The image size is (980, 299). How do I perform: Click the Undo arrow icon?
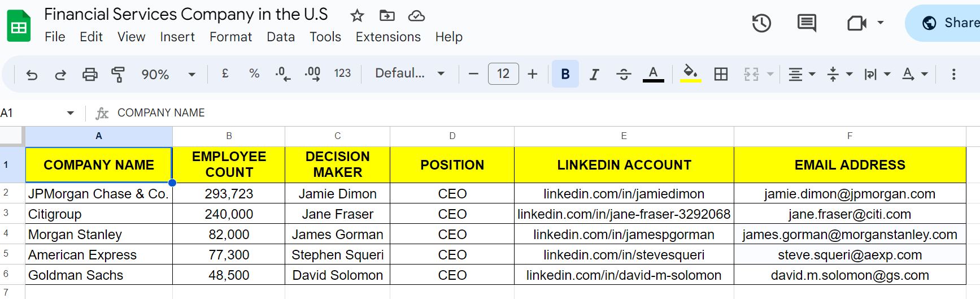pyautogui.click(x=32, y=74)
